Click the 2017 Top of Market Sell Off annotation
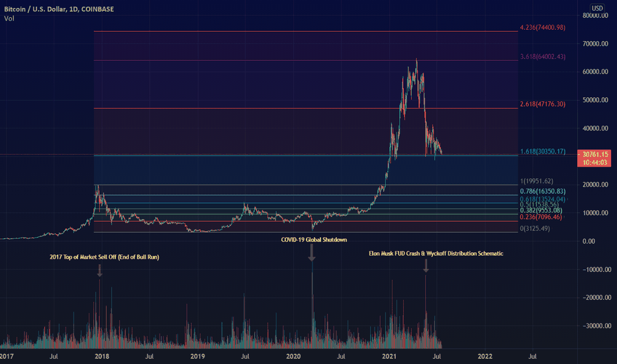 pos(105,257)
